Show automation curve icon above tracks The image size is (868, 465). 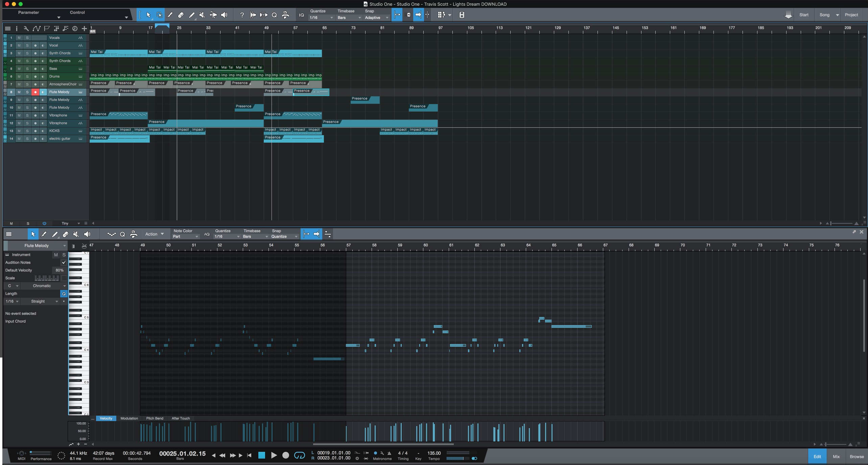click(37, 29)
